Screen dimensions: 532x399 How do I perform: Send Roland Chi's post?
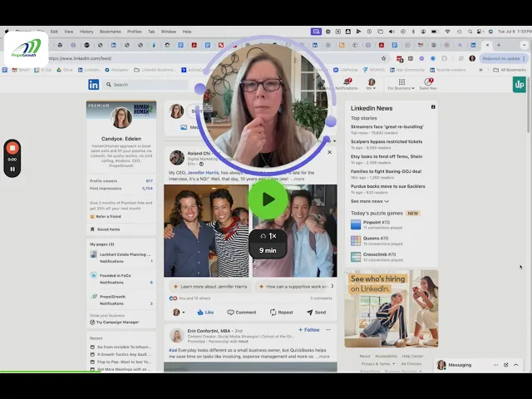[316, 313]
